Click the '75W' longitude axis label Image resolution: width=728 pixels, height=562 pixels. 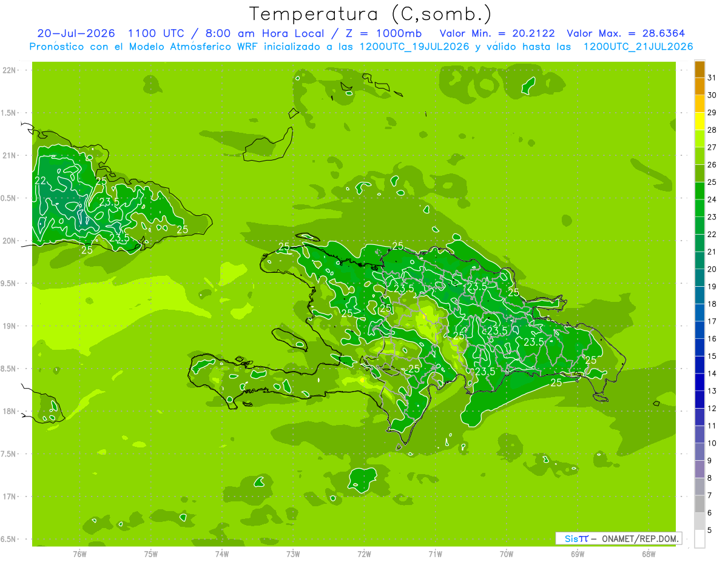coord(151,554)
